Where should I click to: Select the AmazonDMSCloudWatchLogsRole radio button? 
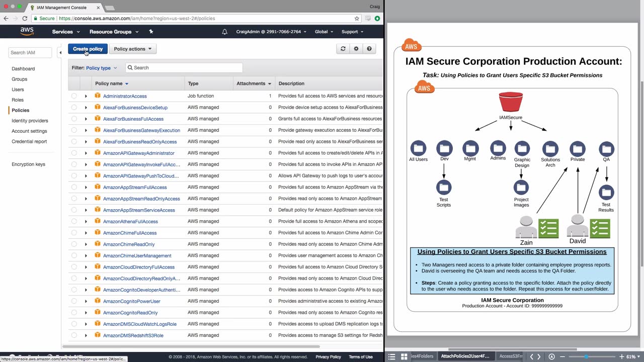pos(74,324)
